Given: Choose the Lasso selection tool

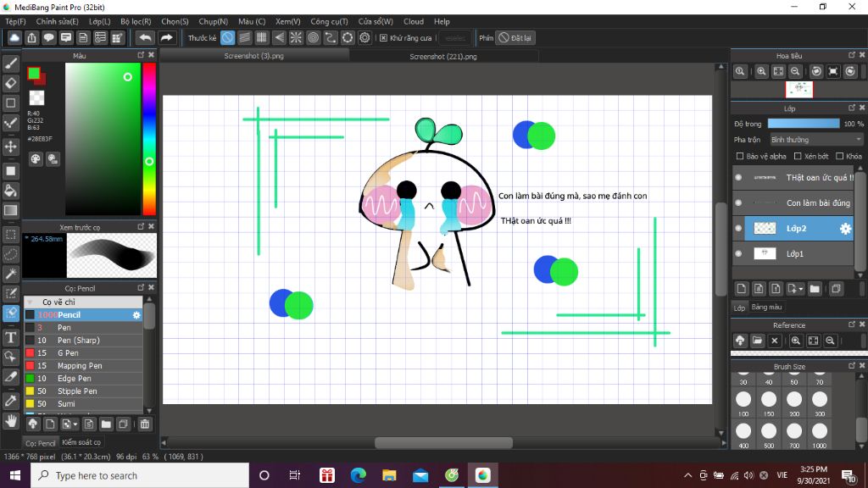Looking at the screenshot, I should [10, 254].
